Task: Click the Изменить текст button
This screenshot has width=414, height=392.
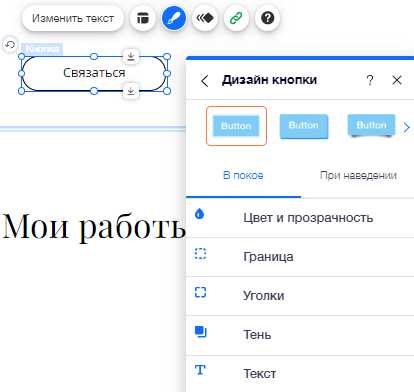Action: coord(73,18)
